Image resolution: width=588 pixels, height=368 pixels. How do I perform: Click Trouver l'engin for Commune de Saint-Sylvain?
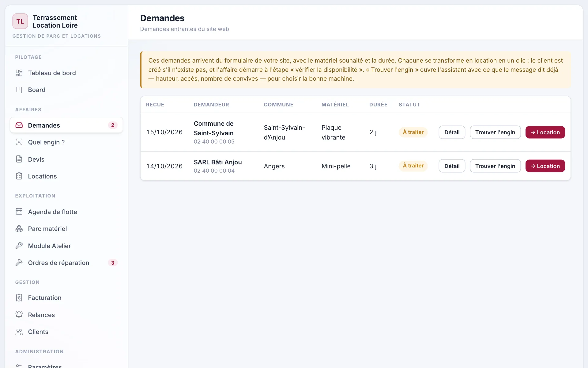495,132
